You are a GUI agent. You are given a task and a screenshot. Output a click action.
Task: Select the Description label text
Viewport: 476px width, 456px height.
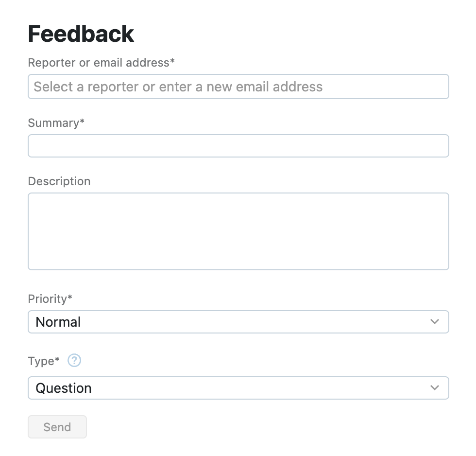pos(59,181)
